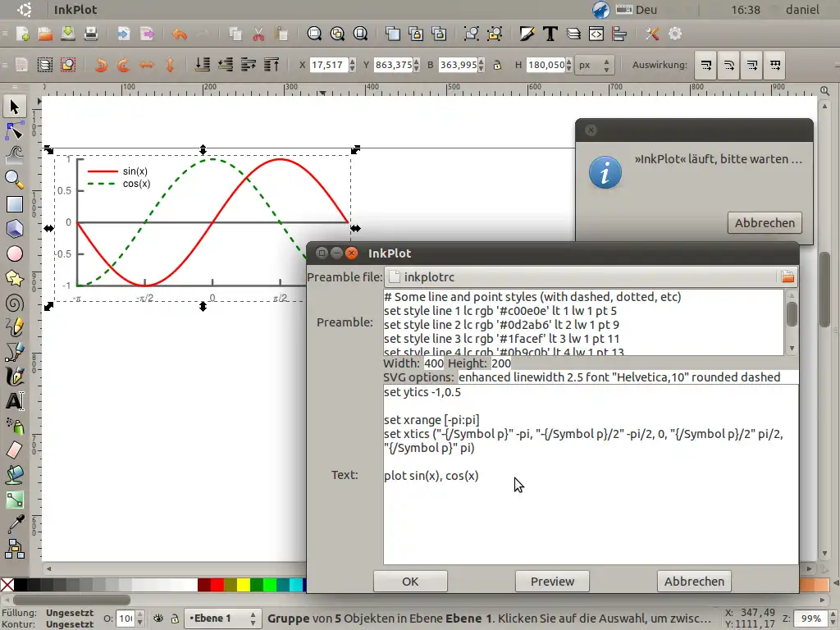Open the Layers dialog icon
840x630 pixels.
coord(573,34)
